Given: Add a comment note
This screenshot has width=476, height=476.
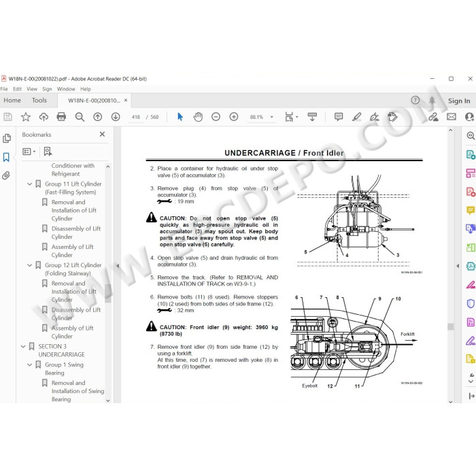Looking at the screenshot, I should (339, 117).
